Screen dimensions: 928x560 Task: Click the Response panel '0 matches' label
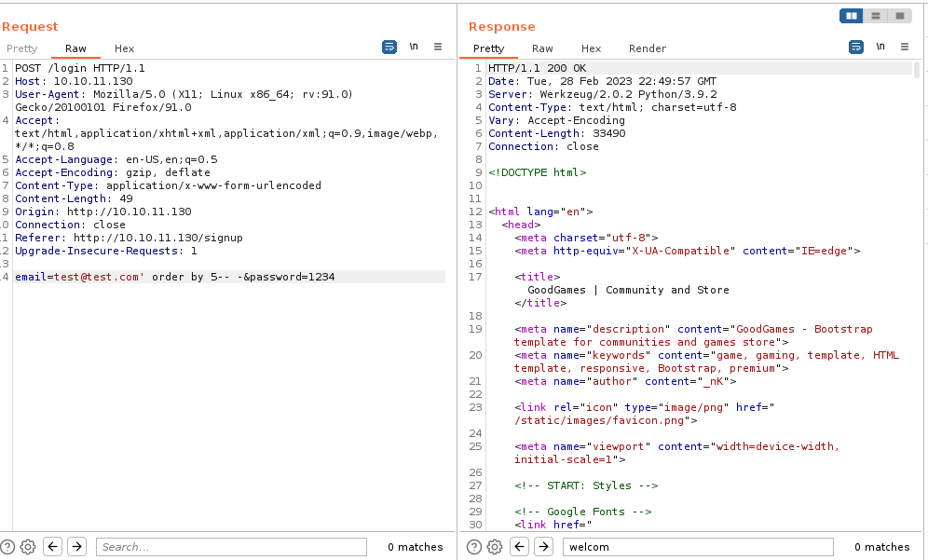point(881,547)
